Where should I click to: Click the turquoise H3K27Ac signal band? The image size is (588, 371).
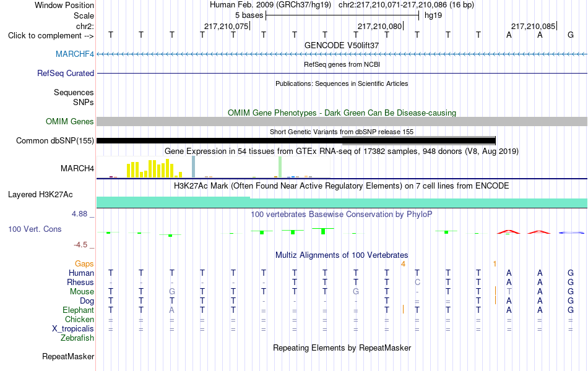342,203
